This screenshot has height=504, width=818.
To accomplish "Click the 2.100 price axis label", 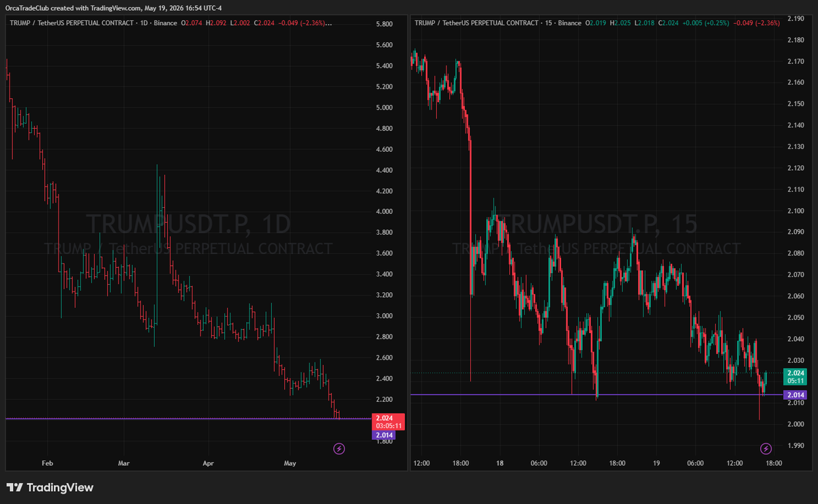I will point(795,210).
